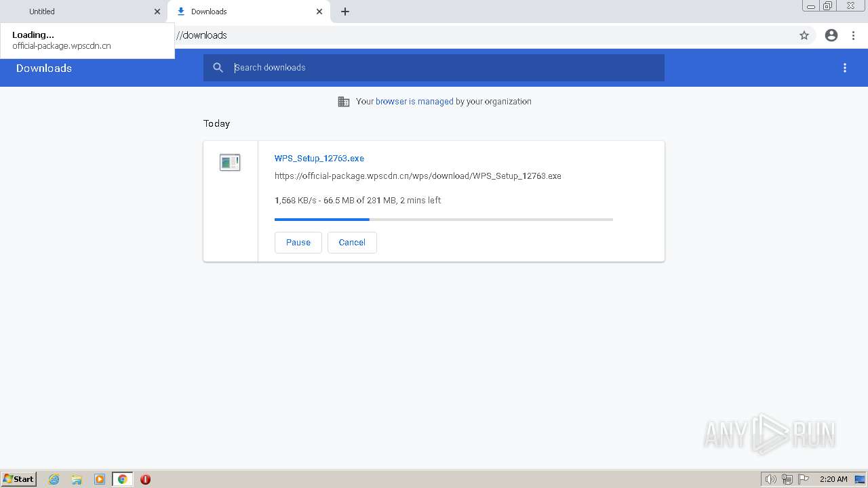This screenshot has height=488, width=868.
Task: Click the volume tray icon
Action: pyautogui.click(x=770, y=479)
